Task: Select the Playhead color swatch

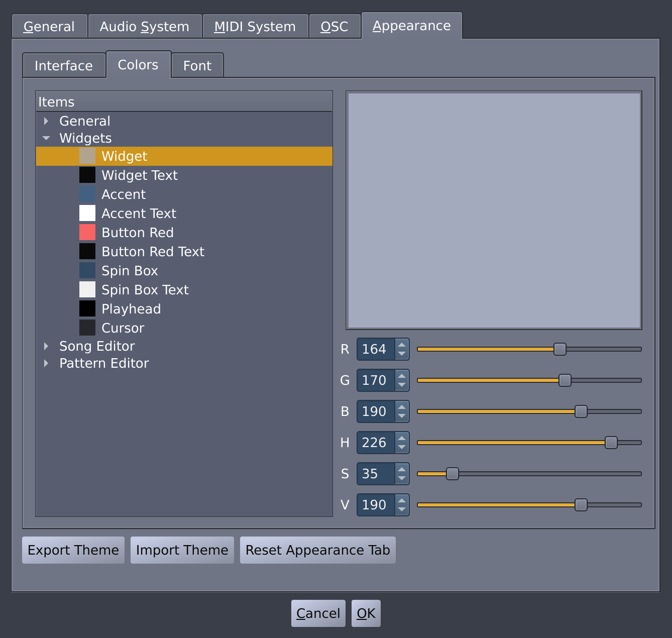Action: [87, 308]
